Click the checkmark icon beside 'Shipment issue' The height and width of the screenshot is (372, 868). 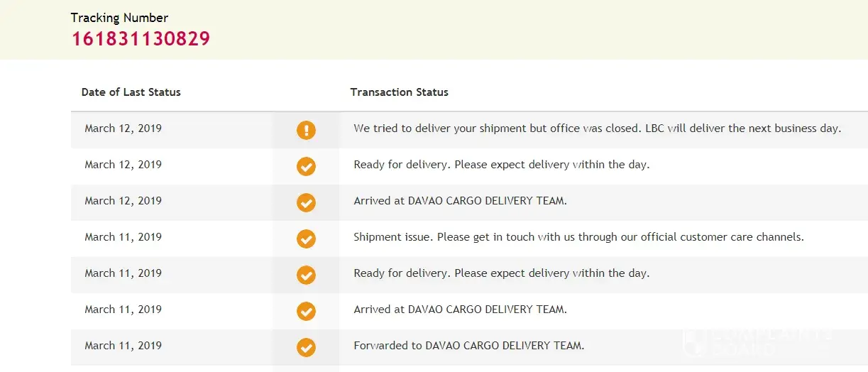[306, 239]
